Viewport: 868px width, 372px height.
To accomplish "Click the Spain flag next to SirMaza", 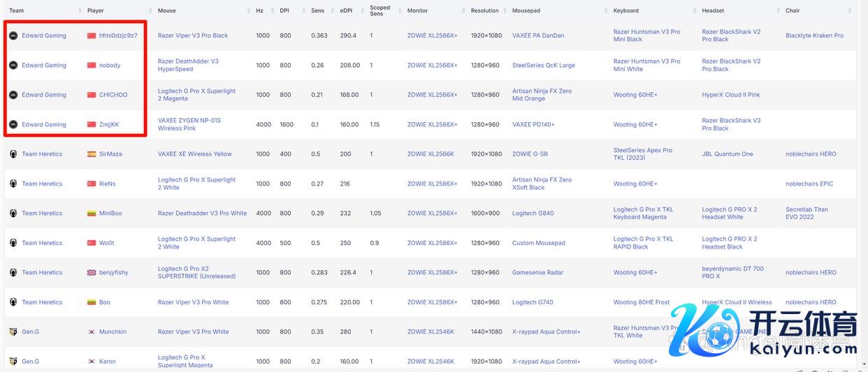I will click(92, 154).
